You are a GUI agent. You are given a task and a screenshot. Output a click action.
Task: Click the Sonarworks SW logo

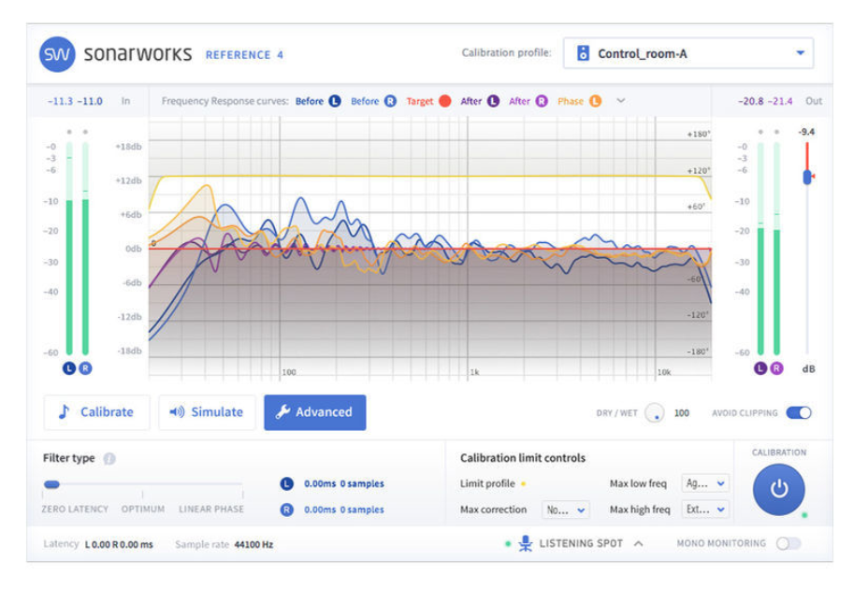pos(57,54)
